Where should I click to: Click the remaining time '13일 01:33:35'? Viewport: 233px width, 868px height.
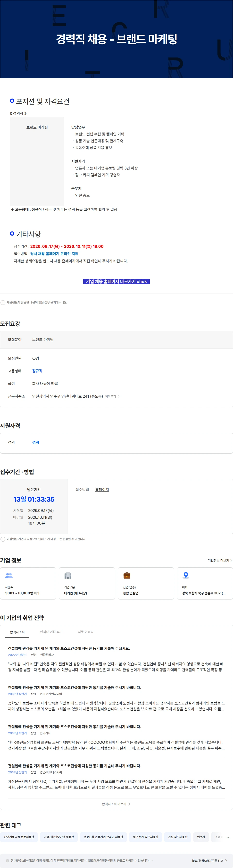pyautogui.click(x=34, y=499)
